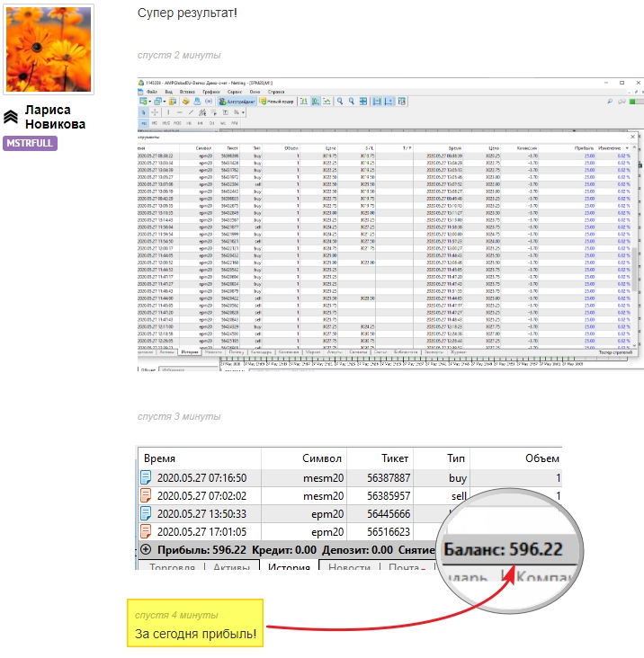This screenshot has height=658, width=644.
Task: Expand the Прибыль summary plus icon
Action: click(146, 549)
